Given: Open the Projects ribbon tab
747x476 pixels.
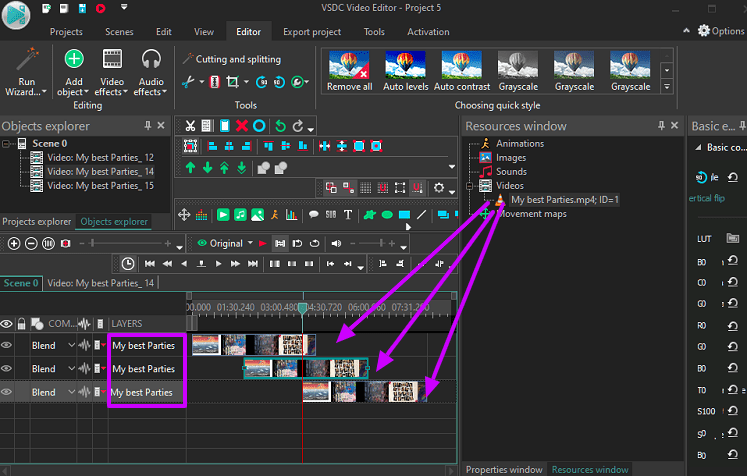Looking at the screenshot, I should pyautogui.click(x=66, y=32).
